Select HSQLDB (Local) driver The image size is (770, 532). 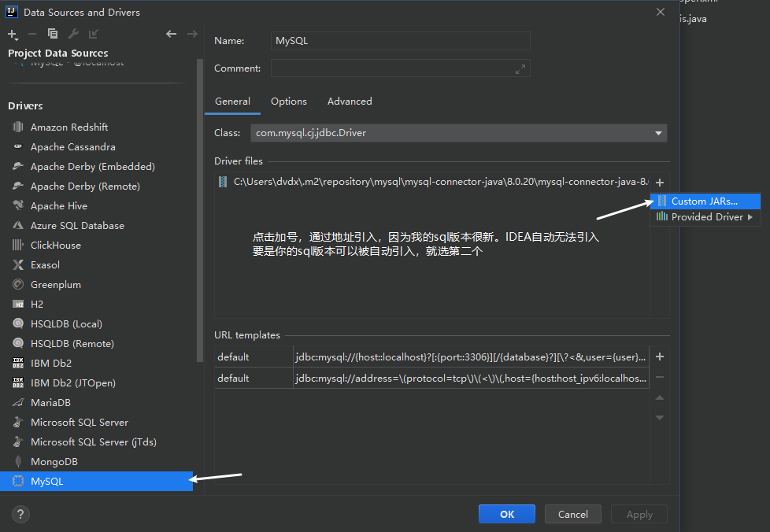96,324
